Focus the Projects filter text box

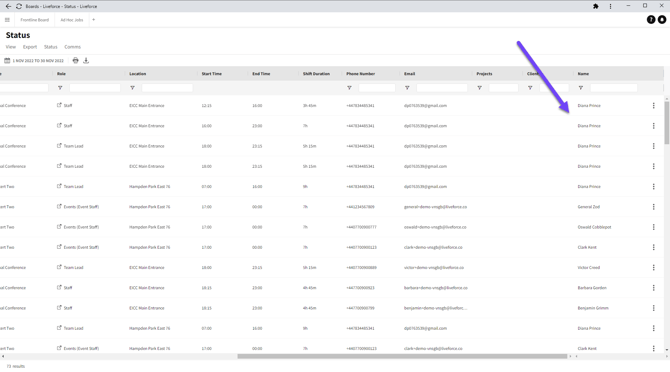coord(503,88)
